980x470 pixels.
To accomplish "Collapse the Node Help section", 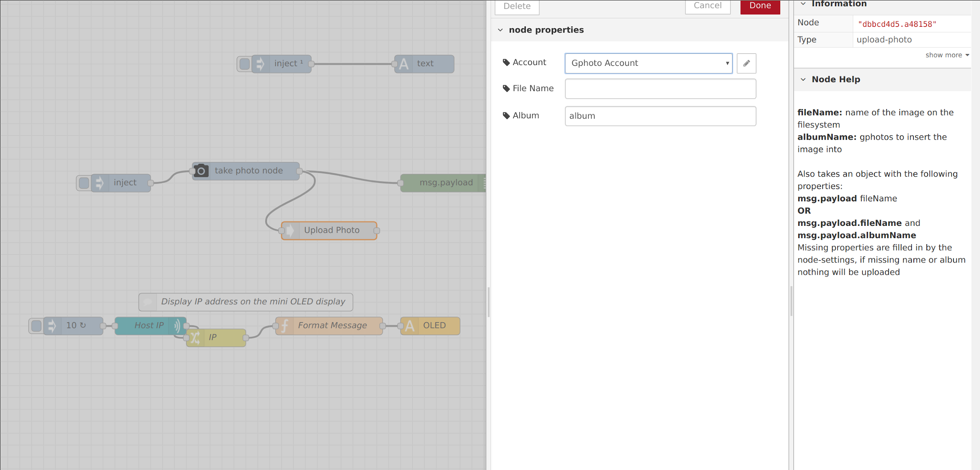I will (x=803, y=79).
